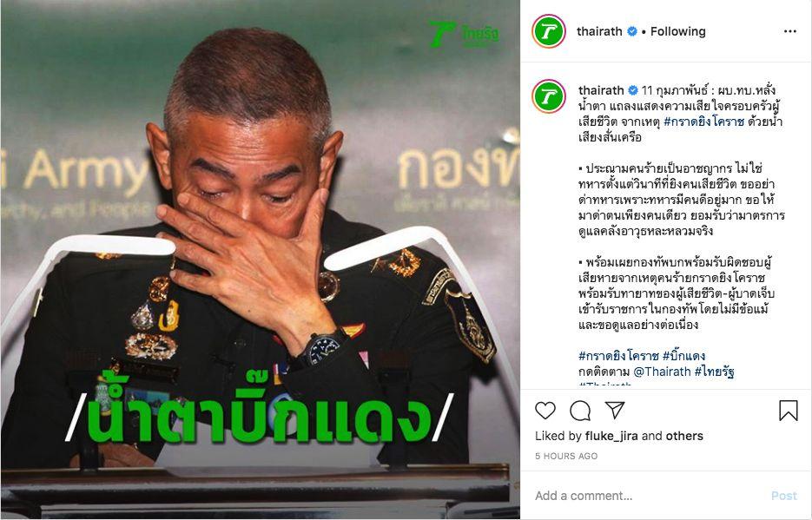This screenshot has height=520, width=812.
Task: Open the three-dot more options menu
Action: pyautogui.click(x=790, y=31)
